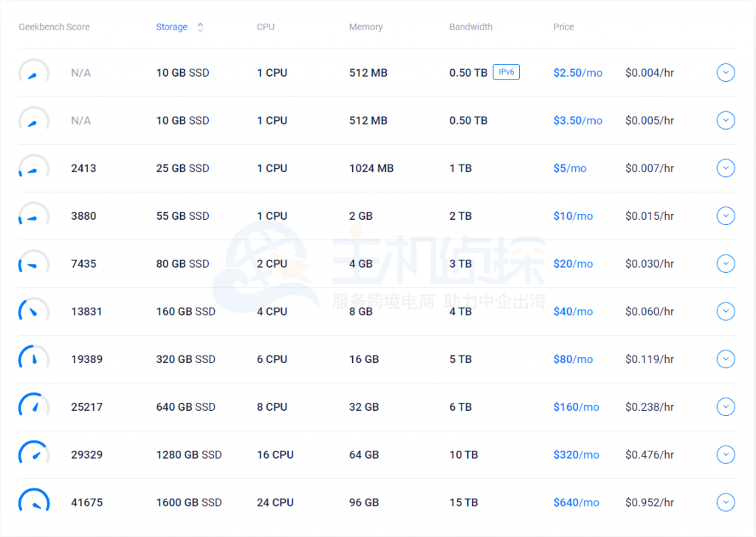Sort plans using the Storage sort arrows
Viewport: 756px width, 537px height.
tap(200, 27)
